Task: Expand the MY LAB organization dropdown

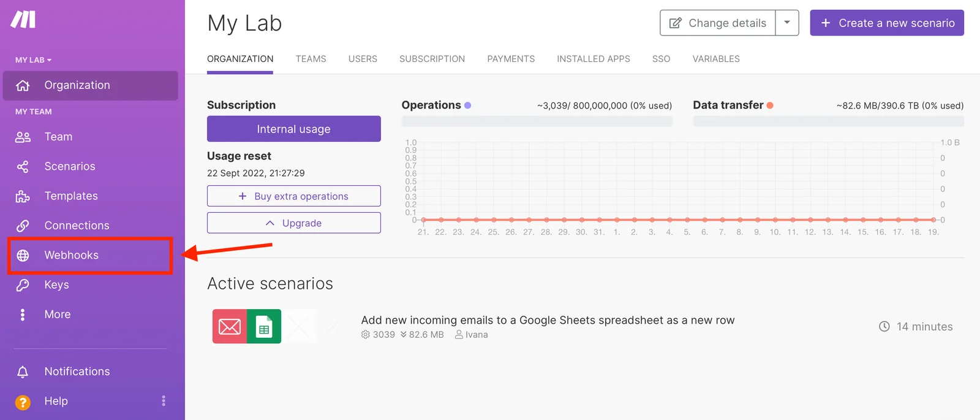Action: pos(34,60)
